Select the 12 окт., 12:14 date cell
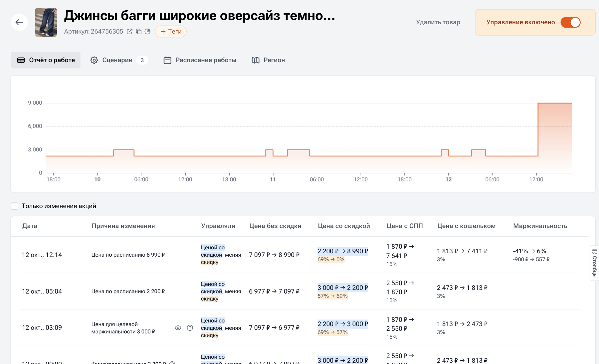 click(x=42, y=255)
